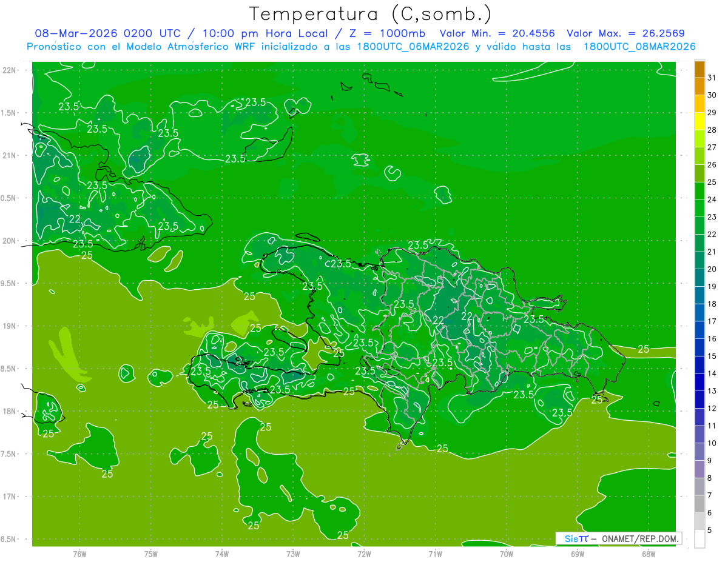Click the '22N' latitude axis label
The image size is (728, 562).
10,70
